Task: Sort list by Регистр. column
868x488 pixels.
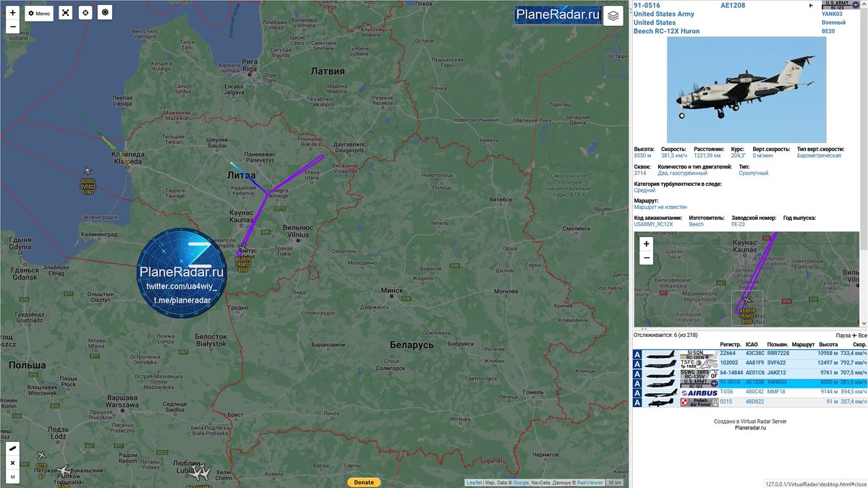Action: coord(731,345)
